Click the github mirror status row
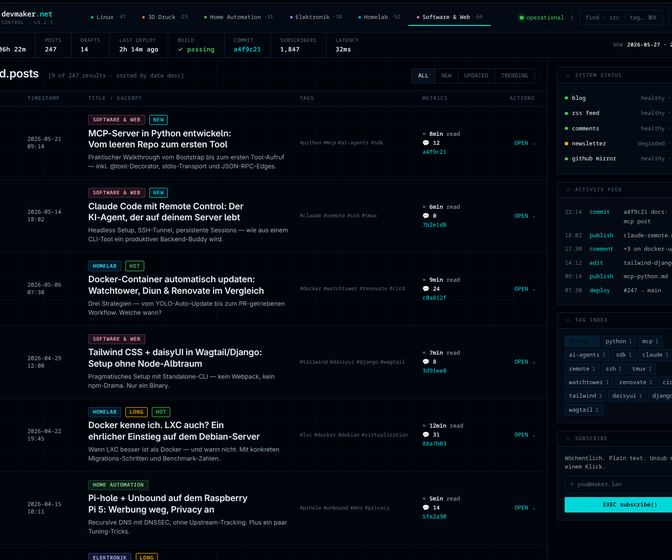The height and width of the screenshot is (560, 672). pyautogui.click(x=617, y=159)
